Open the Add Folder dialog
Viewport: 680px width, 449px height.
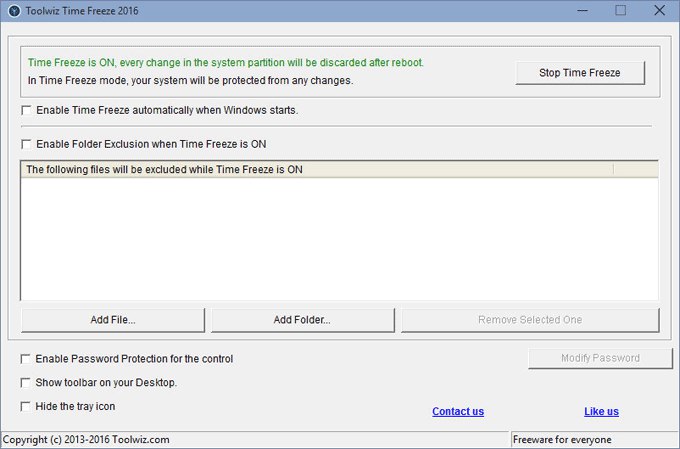tap(302, 320)
